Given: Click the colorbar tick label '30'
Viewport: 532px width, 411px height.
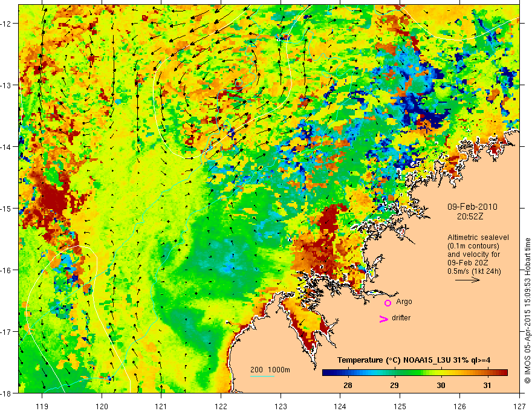Looking at the screenshot, I should point(441,385).
